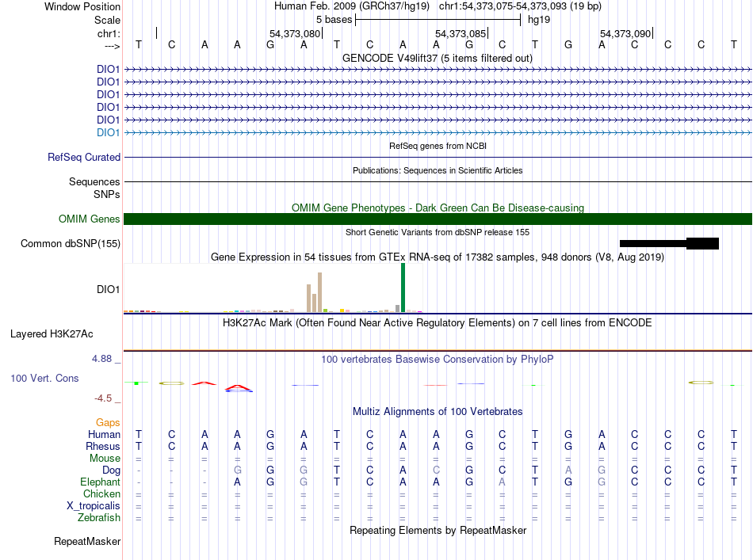Click the 100 Vert. Cons track label
753x560 pixels.
(x=44, y=378)
